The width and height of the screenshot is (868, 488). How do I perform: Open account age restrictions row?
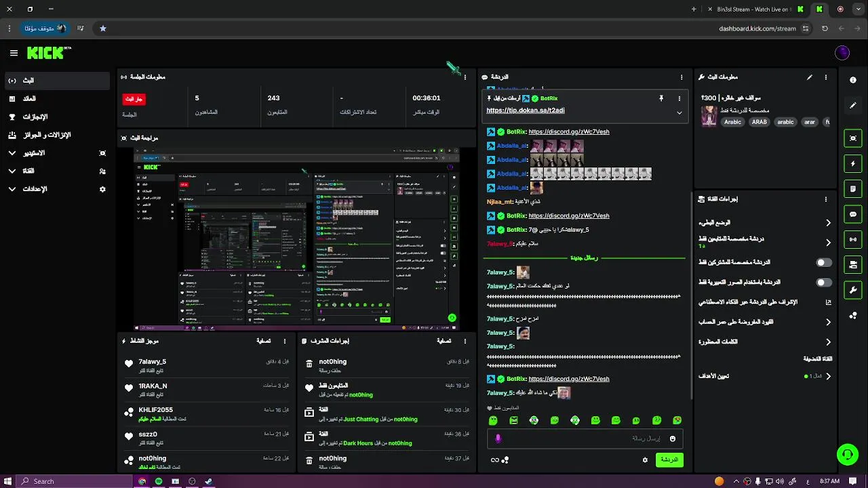click(764, 322)
